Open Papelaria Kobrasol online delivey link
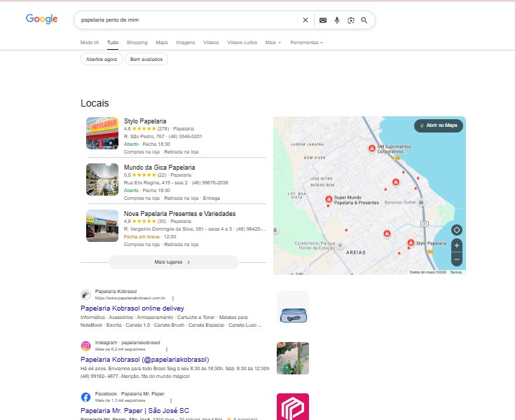 point(132,309)
